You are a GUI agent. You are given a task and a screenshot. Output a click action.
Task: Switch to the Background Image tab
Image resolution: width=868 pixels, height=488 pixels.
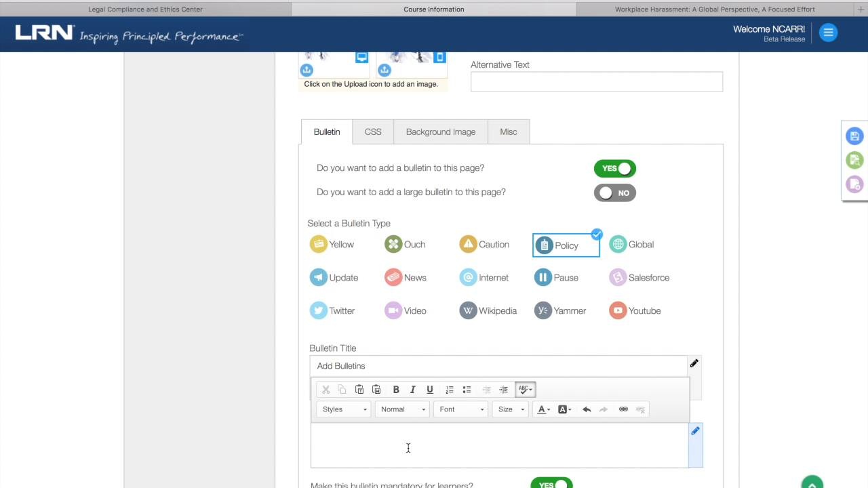(x=440, y=131)
